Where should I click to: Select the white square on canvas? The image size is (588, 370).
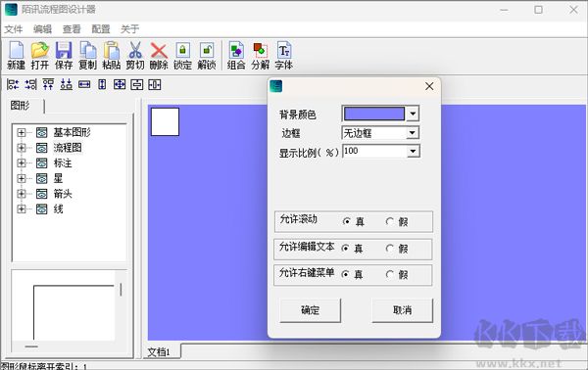(x=165, y=121)
